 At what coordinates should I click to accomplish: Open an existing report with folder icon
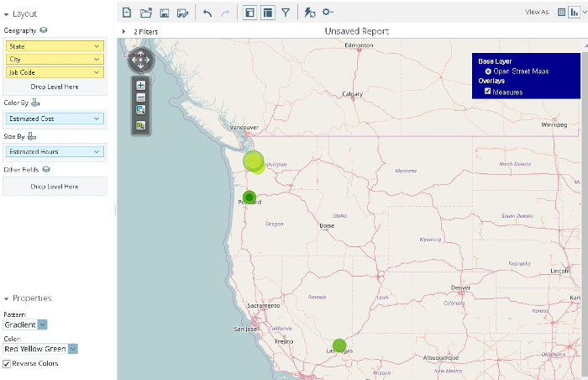coord(146,13)
